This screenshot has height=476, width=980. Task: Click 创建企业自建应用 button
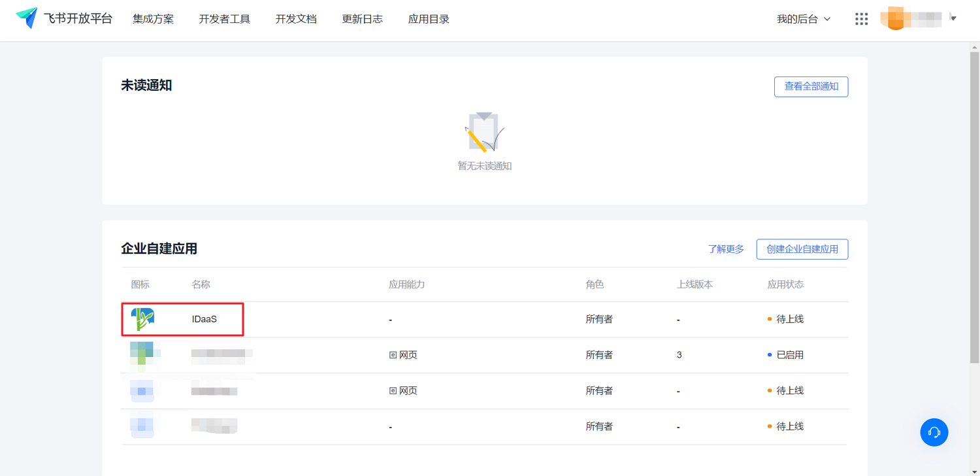coord(802,249)
